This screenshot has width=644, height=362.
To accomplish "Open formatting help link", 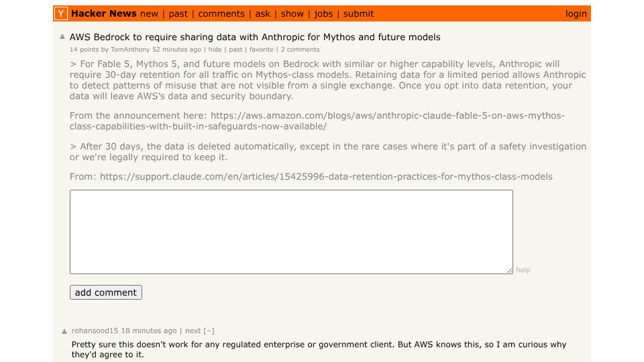I will coord(523,269).
